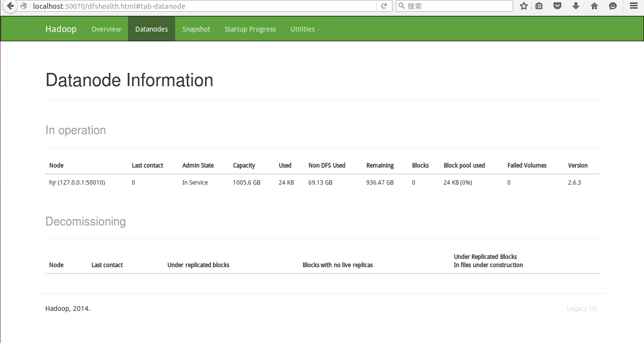Click the Hadoop brand link
Viewport: 644px width, 343px height.
61,29
